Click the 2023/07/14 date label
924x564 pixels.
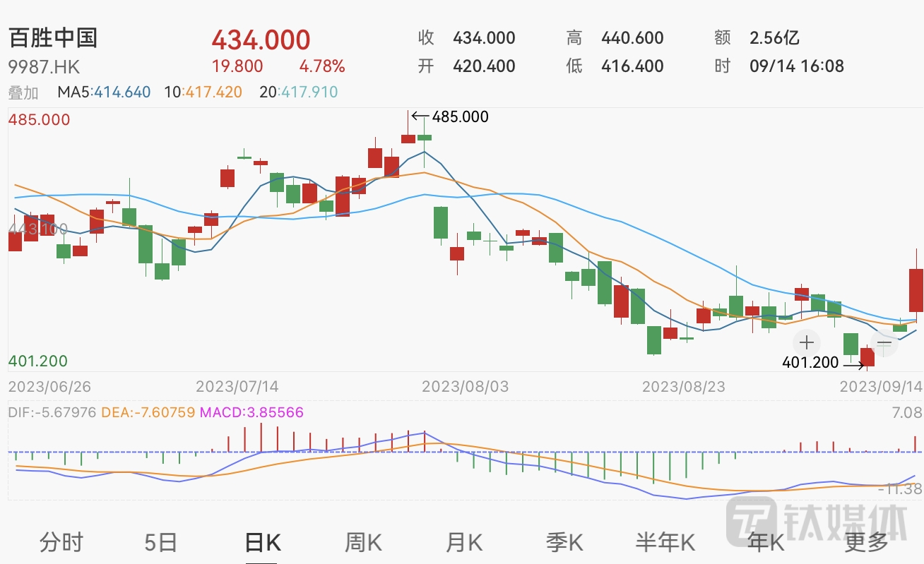(x=237, y=387)
